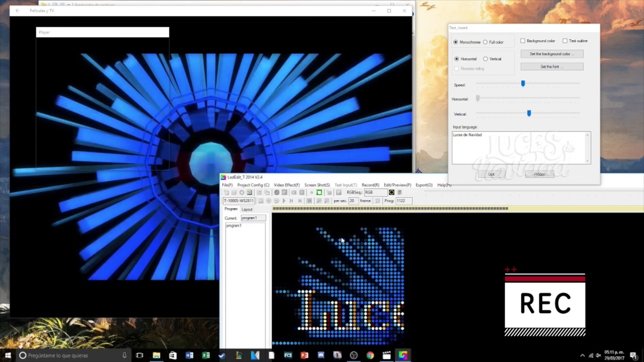Click the square stop icon before zoom icons
This screenshot has height=362, width=644.
coord(309,201)
